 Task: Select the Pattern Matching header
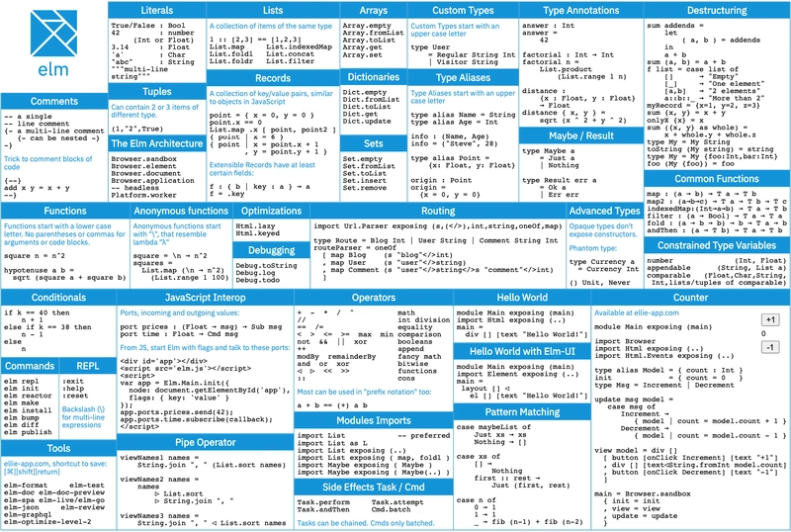(x=522, y=412)
